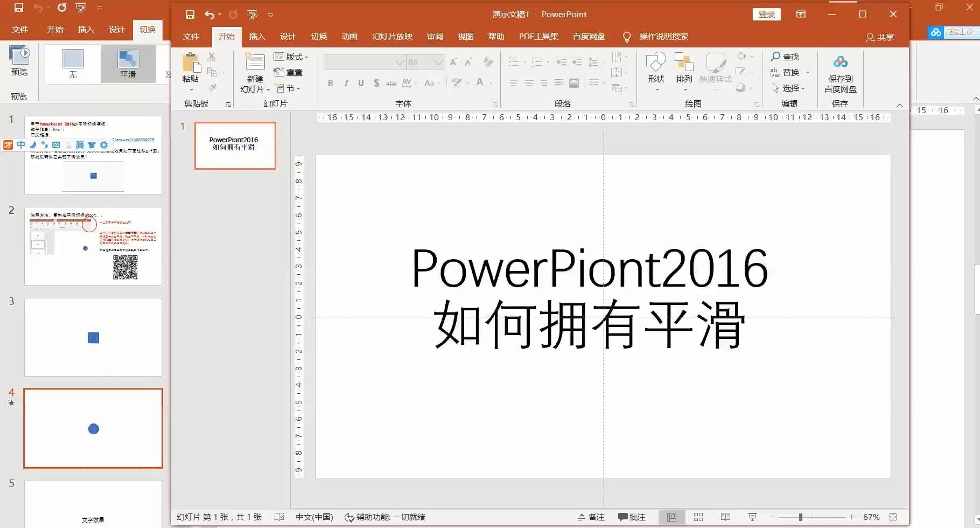
Task: Open the Font dialog launcher
Action: [495, 105]
